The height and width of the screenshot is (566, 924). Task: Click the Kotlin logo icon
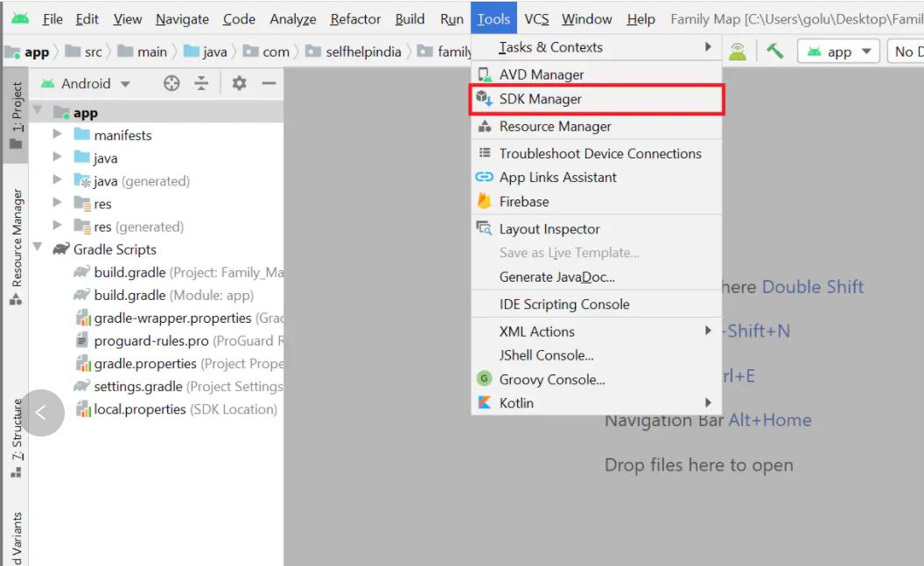pos(484,403)
